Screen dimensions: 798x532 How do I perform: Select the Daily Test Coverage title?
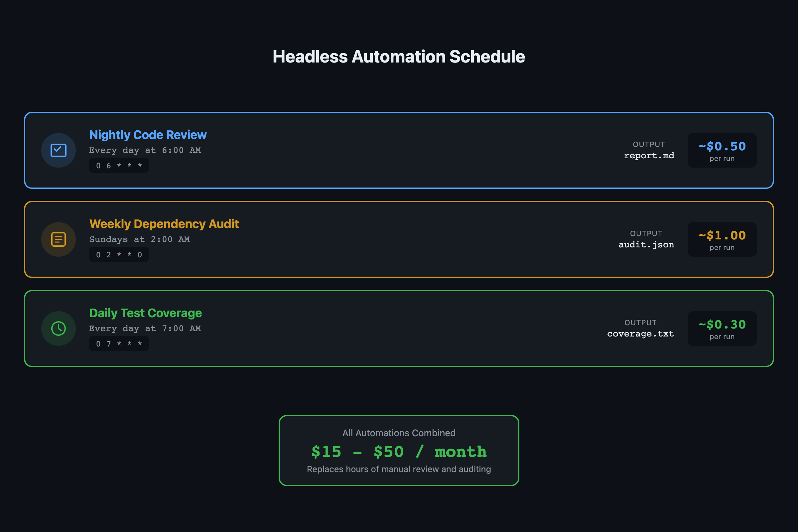point(146,313)
